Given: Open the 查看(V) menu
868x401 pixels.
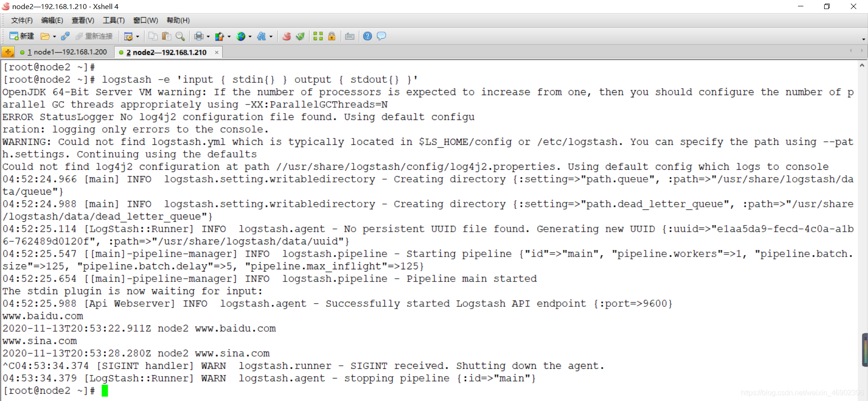Looking at the screenshot, I should (83, 20).
